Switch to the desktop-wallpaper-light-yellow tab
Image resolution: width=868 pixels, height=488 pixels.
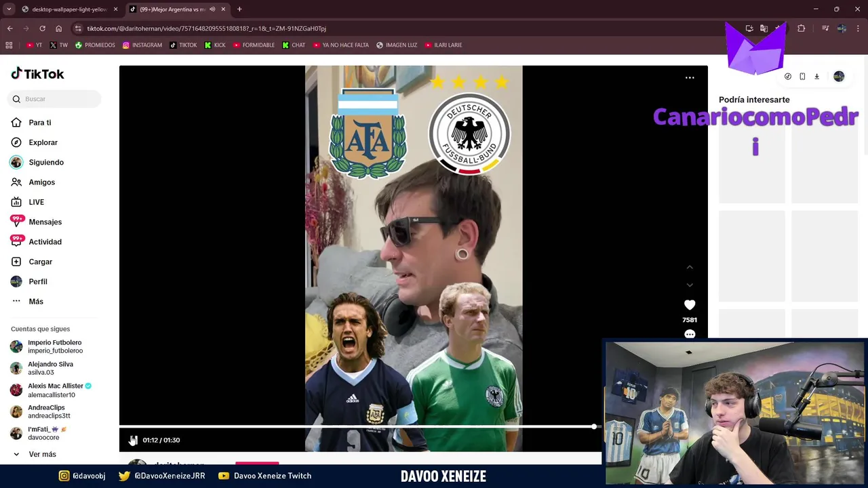[x=68, y=9]
